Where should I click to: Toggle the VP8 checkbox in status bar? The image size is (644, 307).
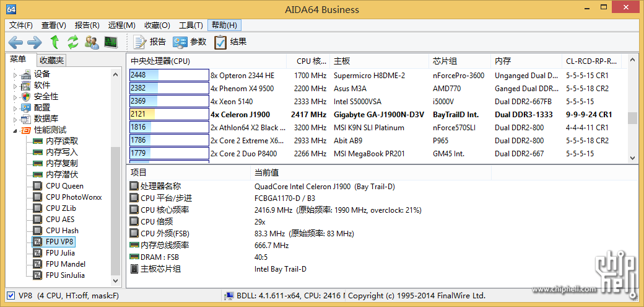point(11,295)
